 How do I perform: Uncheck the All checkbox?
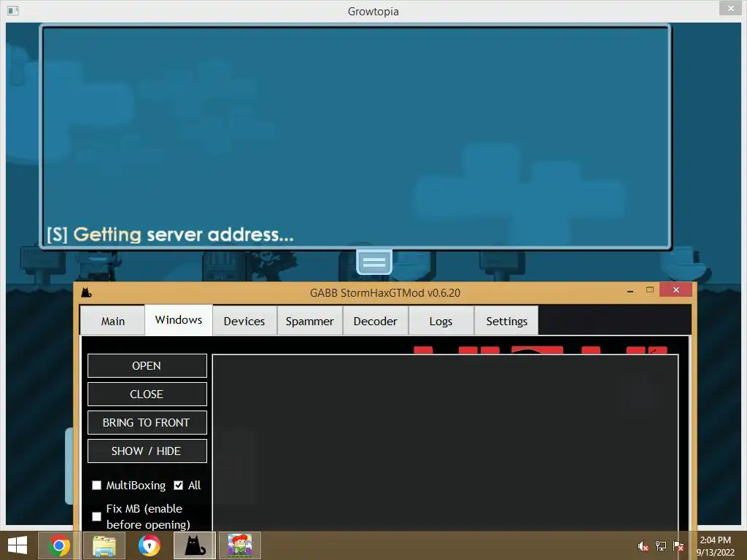click(178, 485)
